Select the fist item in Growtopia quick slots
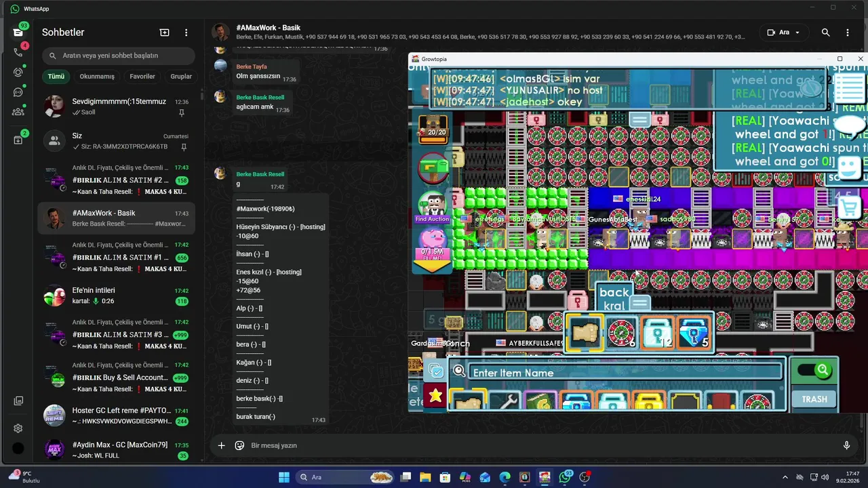Image resolution: width=868 pixels, height=488 pixels. pyautogui.click(x=585, y=333)
